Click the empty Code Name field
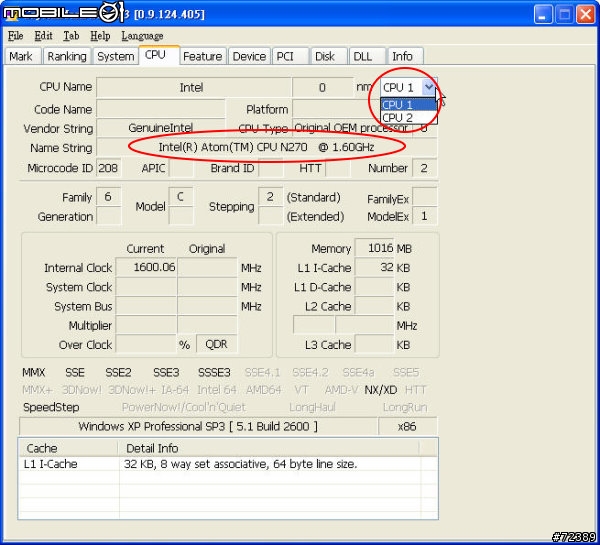Image resolution: width=600 pixels, height=545 pixels. point(161,109)
